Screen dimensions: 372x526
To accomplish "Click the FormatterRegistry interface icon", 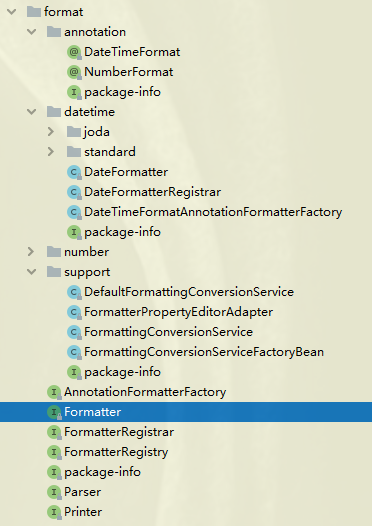I will pos(54,452).
